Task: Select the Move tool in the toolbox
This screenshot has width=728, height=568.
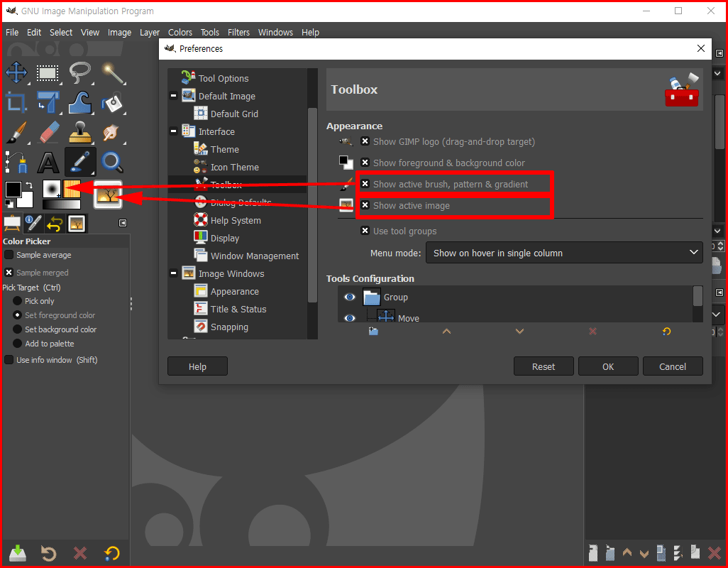Action: pos(17,73)
